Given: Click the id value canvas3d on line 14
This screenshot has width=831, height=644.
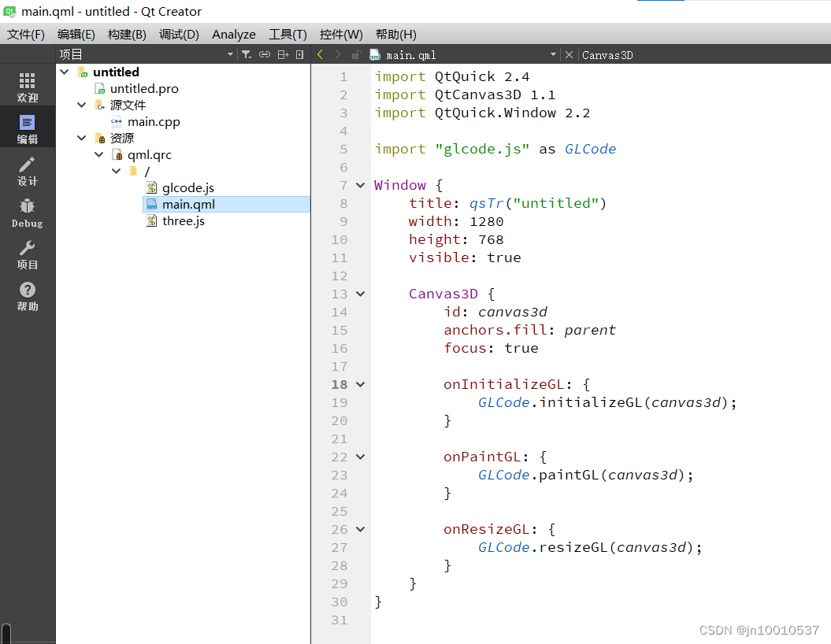Looking at the screenshot, I should pyautogui.click(x=513, y=312).
